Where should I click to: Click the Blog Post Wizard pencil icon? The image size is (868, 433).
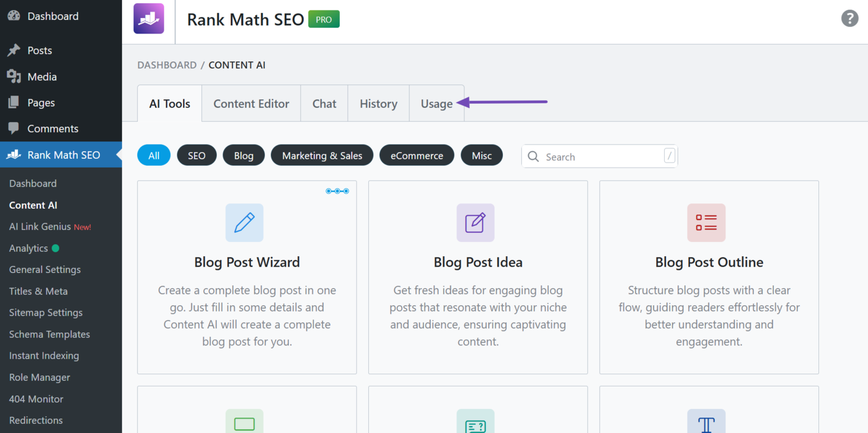pyautogui.click(x=244, y=223)
